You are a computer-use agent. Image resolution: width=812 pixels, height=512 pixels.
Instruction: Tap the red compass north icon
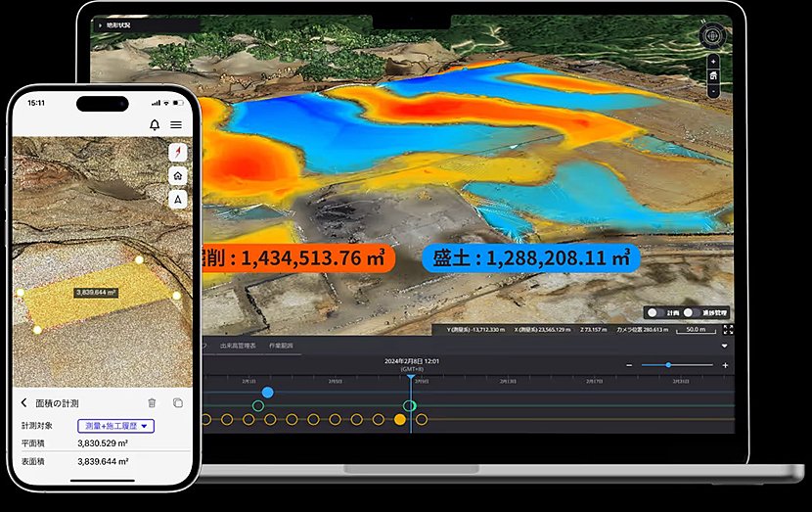178,153
